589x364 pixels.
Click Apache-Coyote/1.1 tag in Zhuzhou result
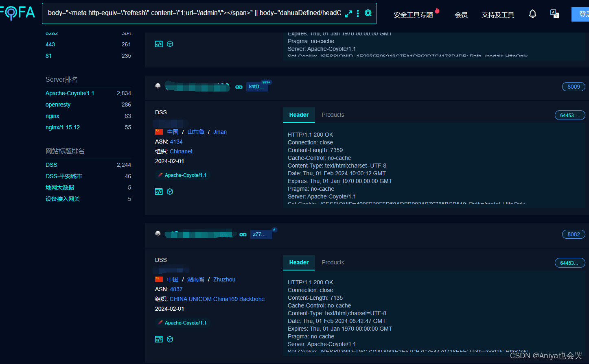tap(182, 323)
